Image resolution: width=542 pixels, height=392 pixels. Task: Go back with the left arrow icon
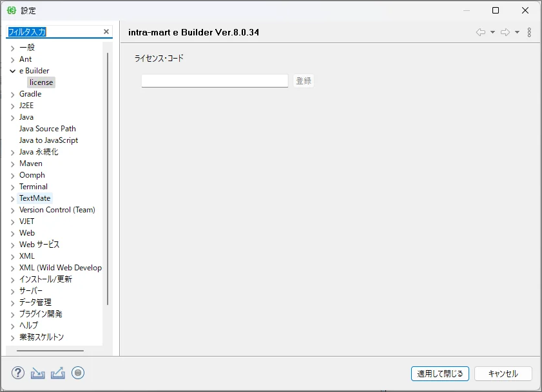click(481, 32)
